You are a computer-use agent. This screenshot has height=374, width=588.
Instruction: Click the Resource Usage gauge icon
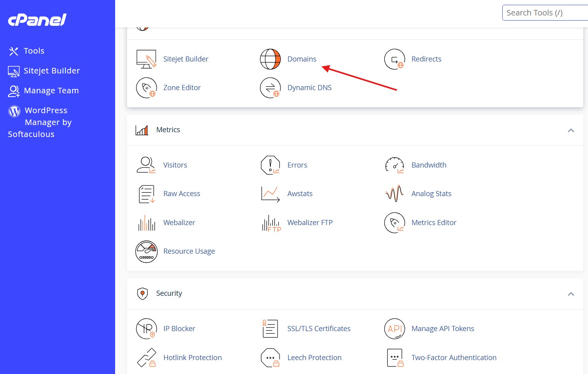[x=147, y=252]
